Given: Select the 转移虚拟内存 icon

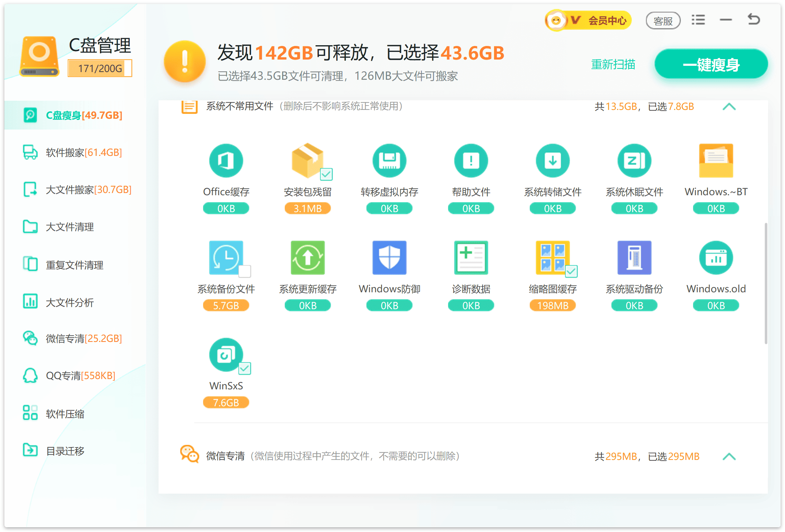Looking at the screenshot, I should pos(389,160).
